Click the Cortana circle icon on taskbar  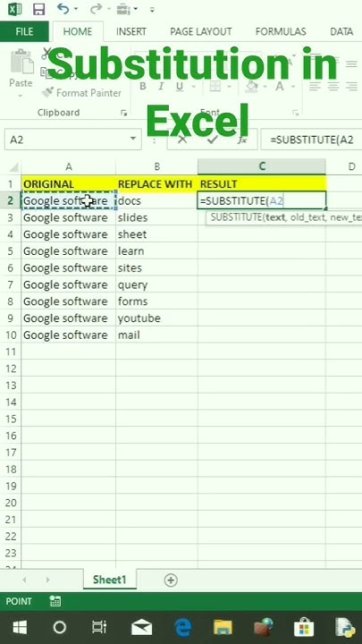60,628
